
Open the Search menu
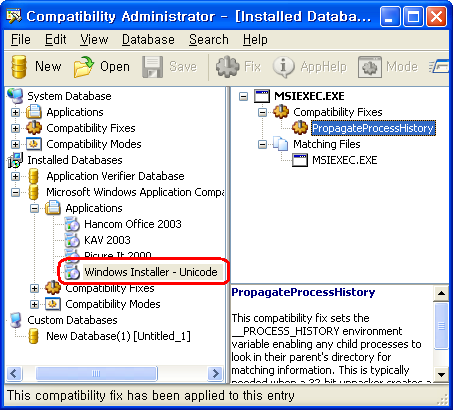(x=209, y=40)
